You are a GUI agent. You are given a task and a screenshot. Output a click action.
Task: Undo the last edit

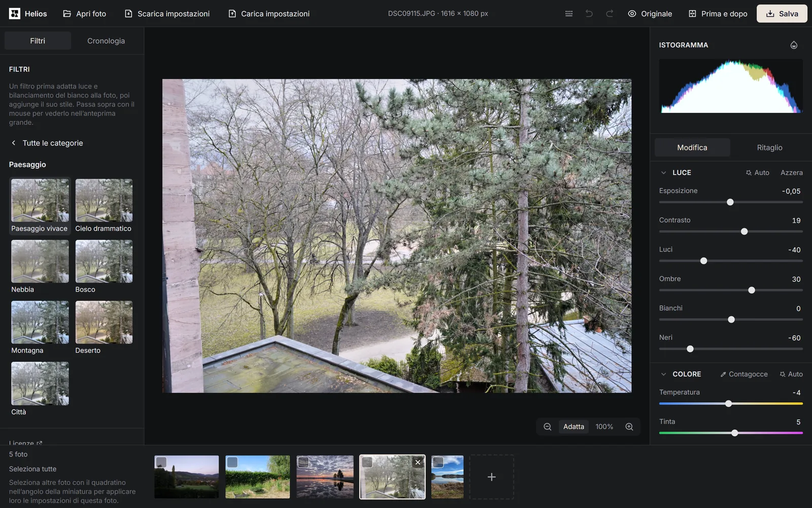589,14
